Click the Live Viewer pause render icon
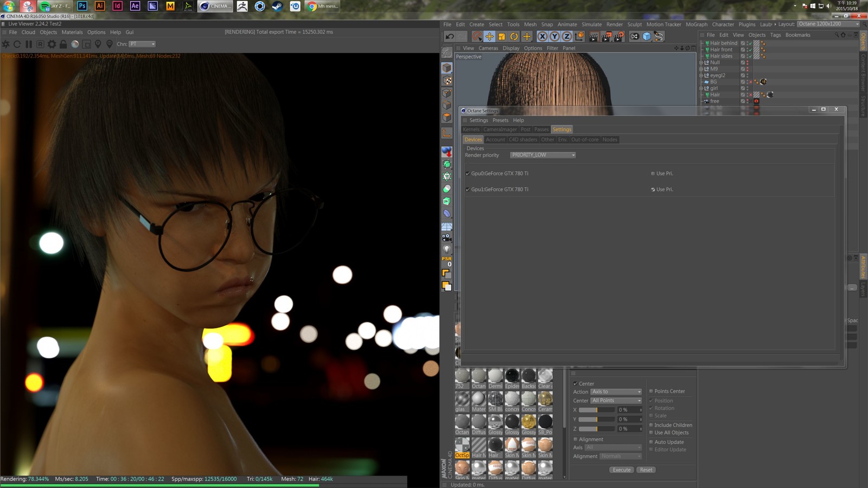The height and width of the screenshot is (488, 868). [29, 44]
